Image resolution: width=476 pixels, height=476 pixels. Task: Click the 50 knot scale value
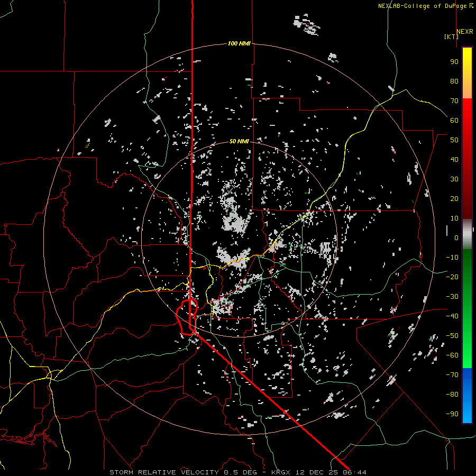(x=454, y=140)
